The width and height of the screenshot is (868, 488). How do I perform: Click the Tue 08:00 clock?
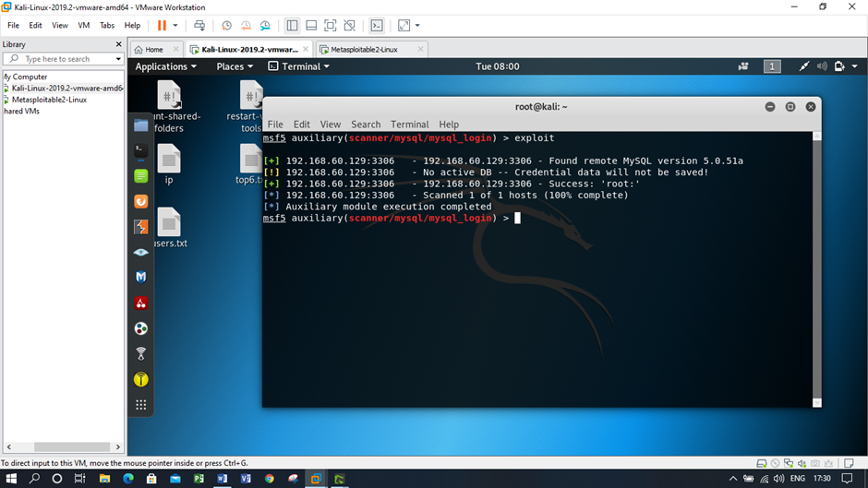(498, 66)
